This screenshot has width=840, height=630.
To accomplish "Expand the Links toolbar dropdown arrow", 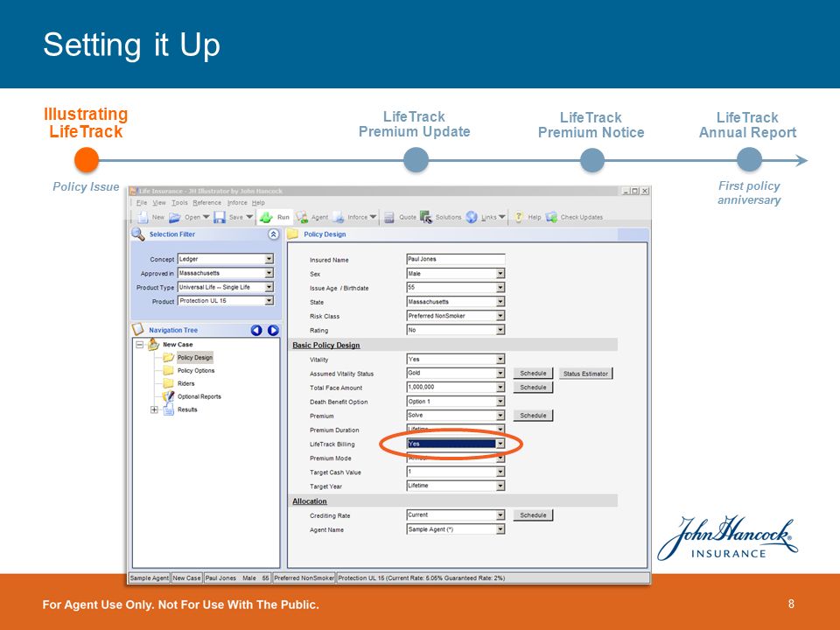I will 502,217.
